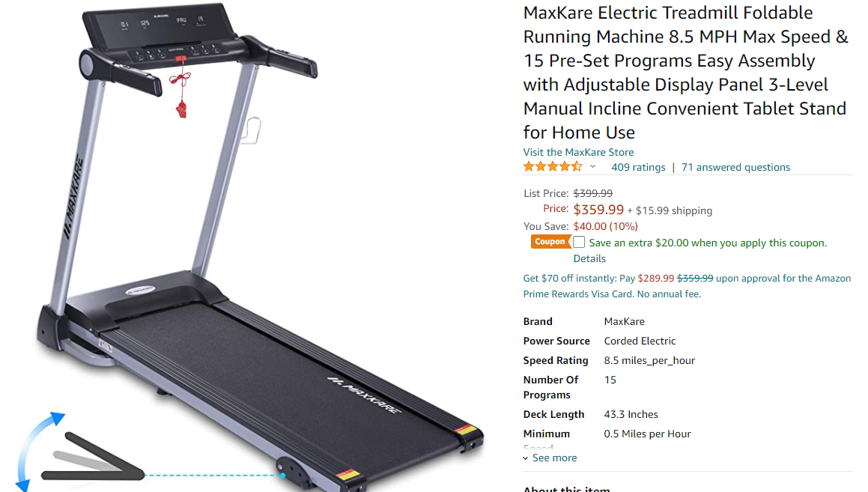Click the orange Coupon badge
The image size is (868, 492).
tap(550, 242)
